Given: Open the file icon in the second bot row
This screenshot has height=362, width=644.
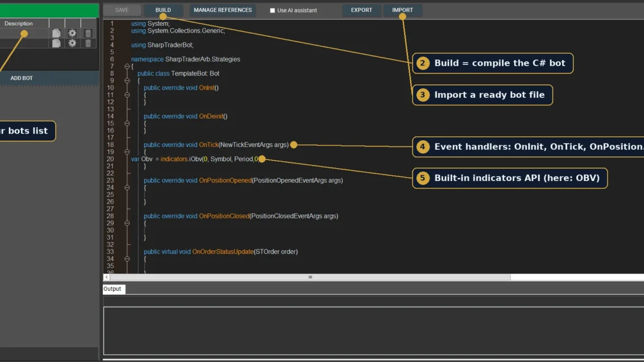Looking at the screenshot, I should click(56, 43).
